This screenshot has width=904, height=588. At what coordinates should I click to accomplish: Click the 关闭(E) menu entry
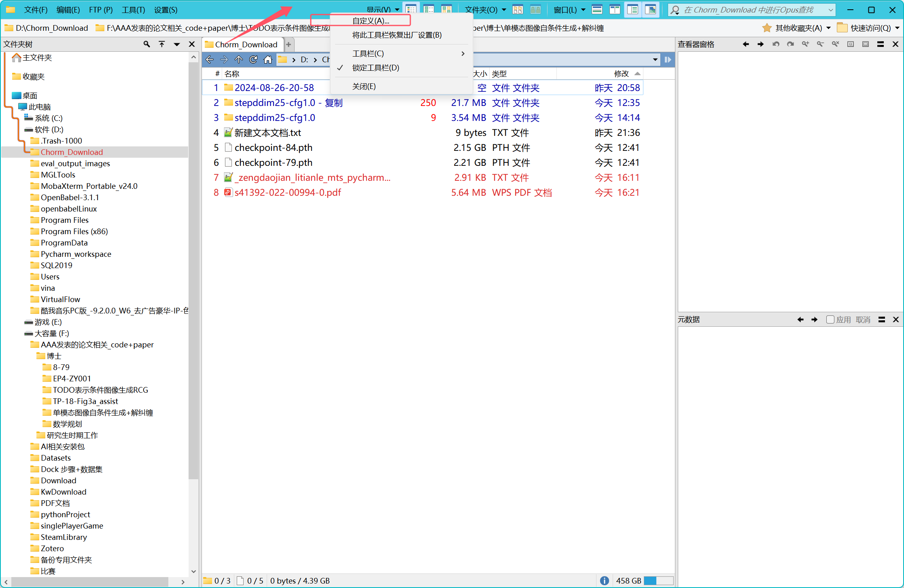tap(364, 86)
